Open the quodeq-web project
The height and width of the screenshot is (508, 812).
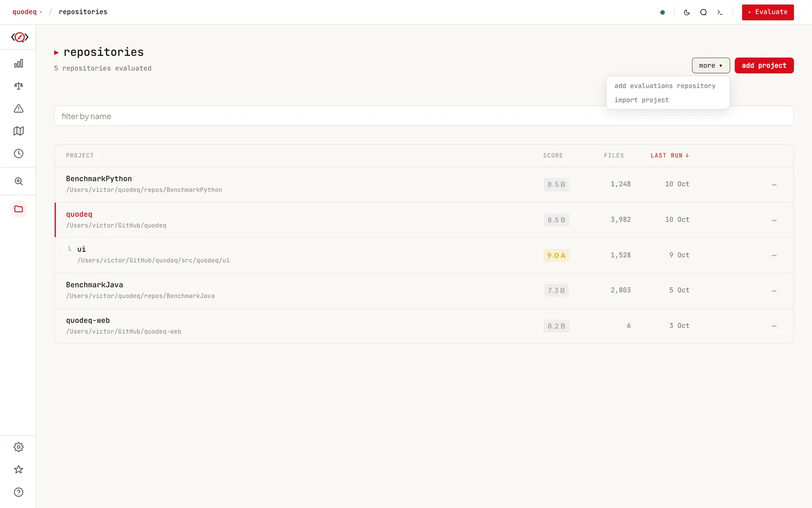pyautogui.click(x=424, y=326)
